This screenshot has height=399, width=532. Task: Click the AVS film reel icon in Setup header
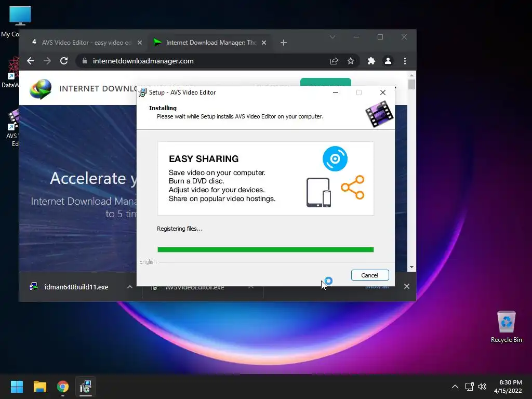pos(379,114)
